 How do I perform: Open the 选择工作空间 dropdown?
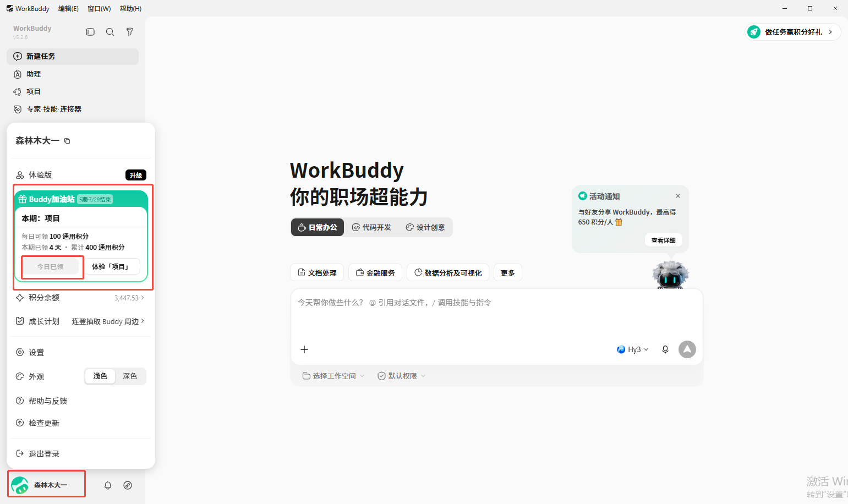(x=333, y=376)
